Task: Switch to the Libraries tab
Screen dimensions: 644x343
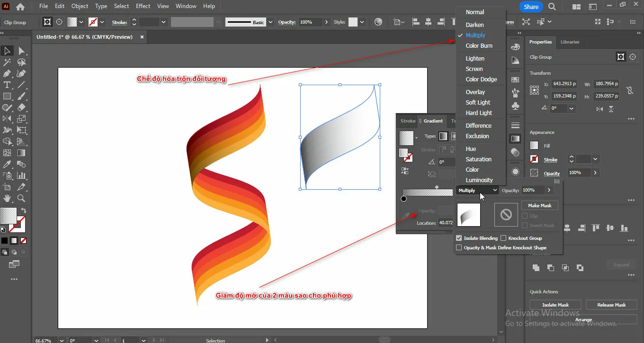Action: tap(570, 42)
